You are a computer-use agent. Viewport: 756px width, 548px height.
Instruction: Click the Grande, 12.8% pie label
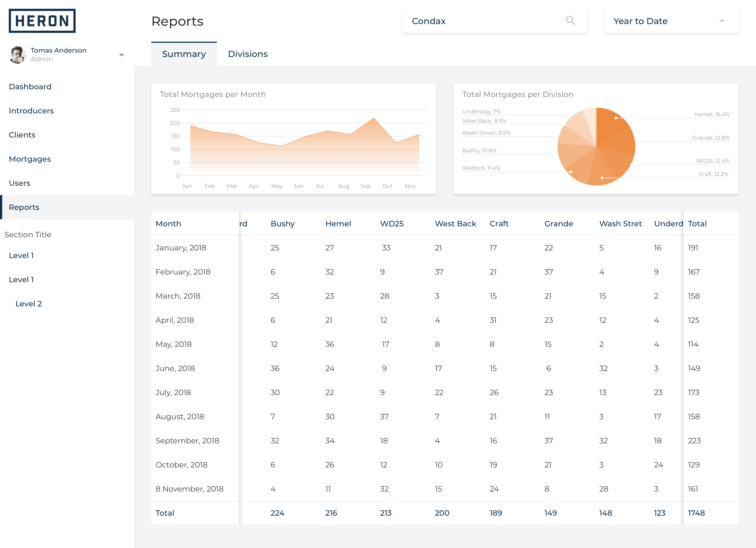711,138
